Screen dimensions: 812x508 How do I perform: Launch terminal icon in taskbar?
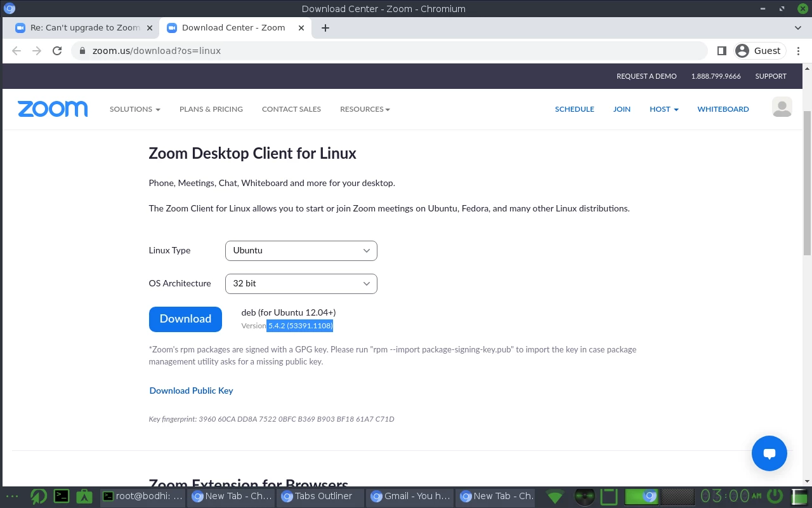(62, 497)
